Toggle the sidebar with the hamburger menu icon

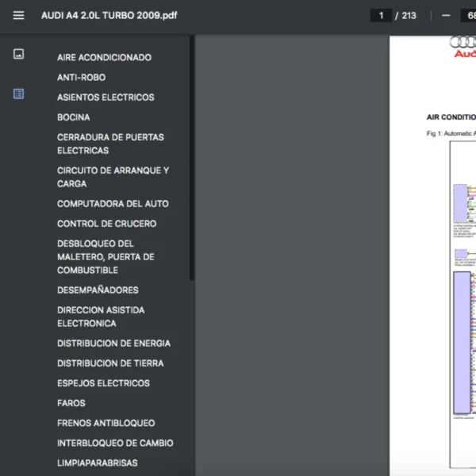pyautogui.click(x=19, y=16)
